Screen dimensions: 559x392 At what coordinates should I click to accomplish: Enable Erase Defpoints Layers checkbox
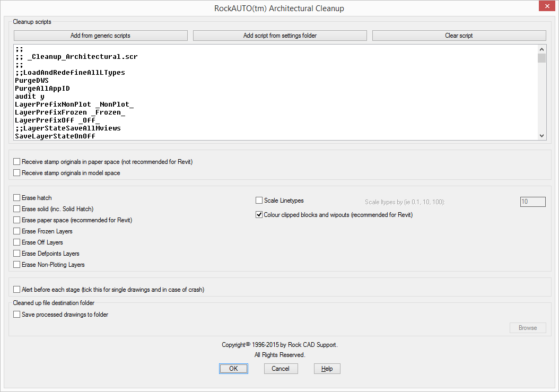pyautogui.click(x=17, y=253)
